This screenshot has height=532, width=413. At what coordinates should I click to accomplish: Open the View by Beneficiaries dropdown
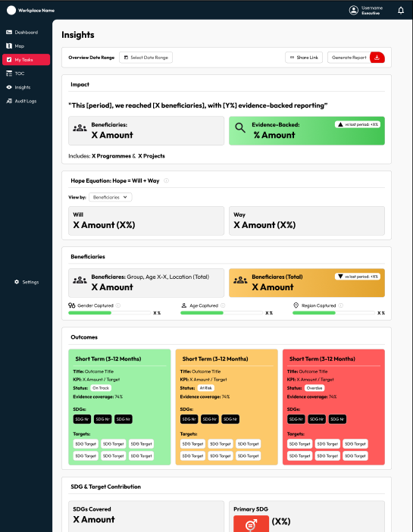point(111,197)
